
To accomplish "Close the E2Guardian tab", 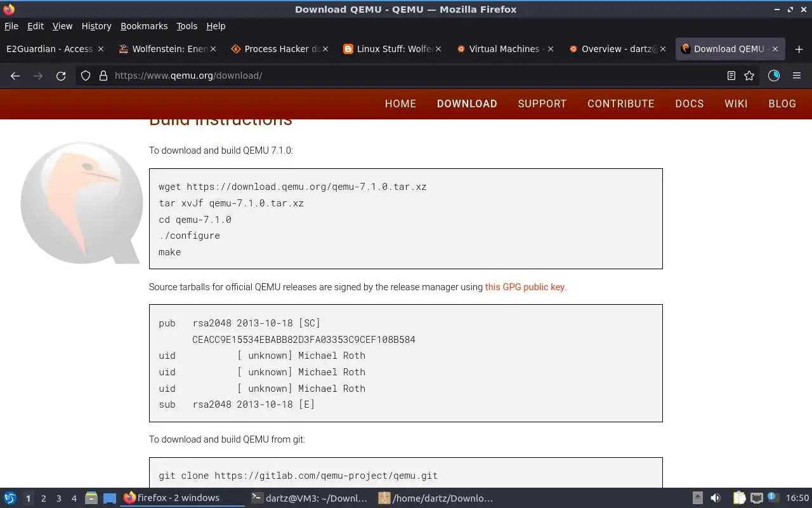I will pos(100,49).
